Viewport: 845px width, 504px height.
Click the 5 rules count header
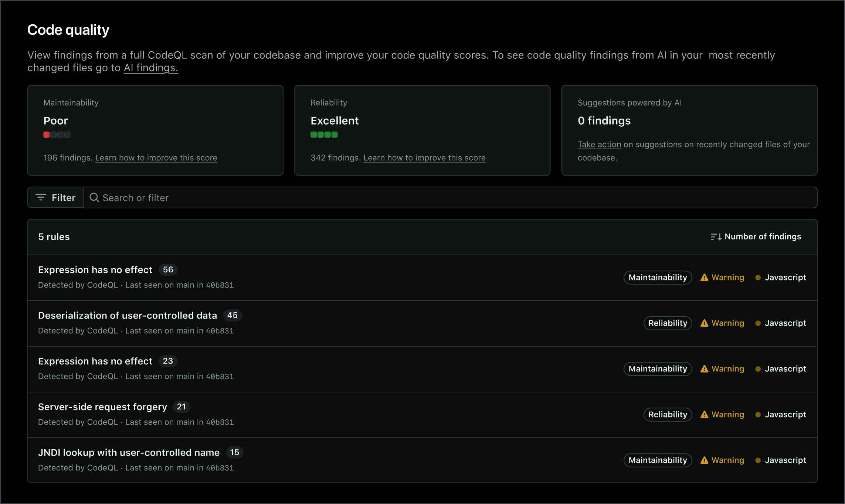(54, 237)
